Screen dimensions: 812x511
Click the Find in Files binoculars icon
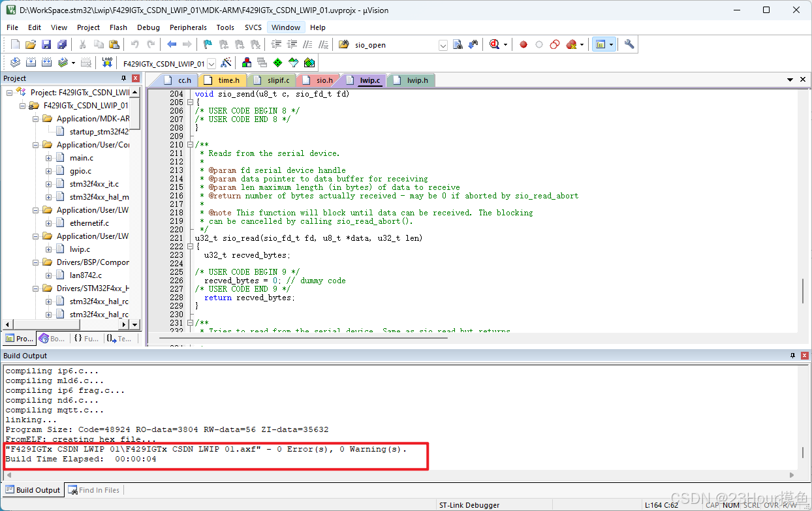click(458, 44)
